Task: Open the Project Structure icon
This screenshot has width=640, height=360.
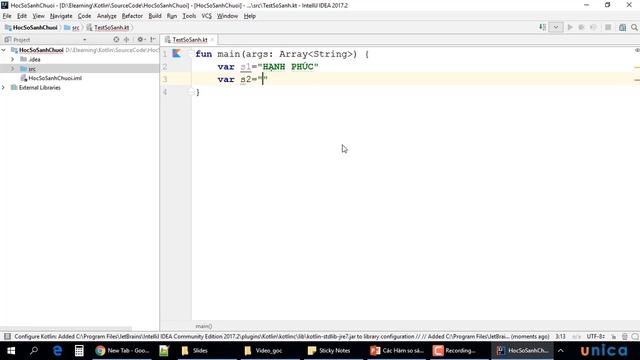Action: click(622, 27)
